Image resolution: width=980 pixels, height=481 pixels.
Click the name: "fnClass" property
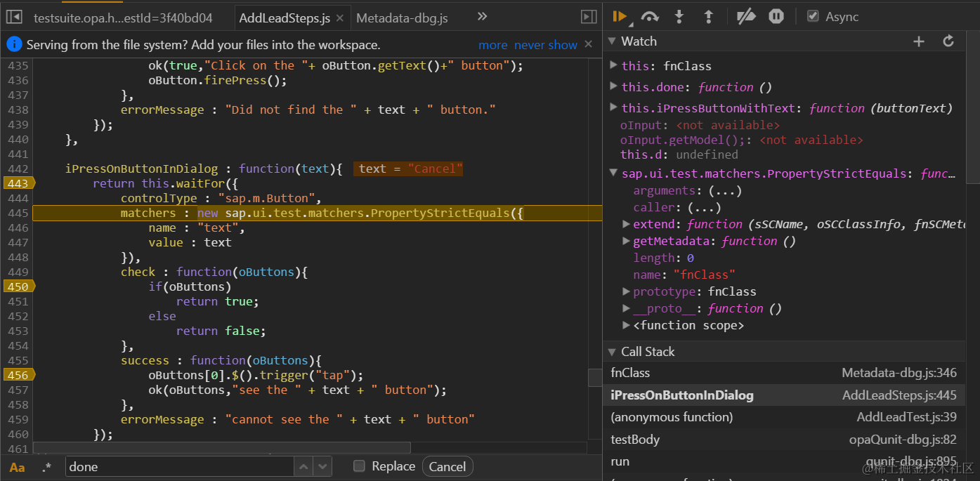click(x=684, y=275)
